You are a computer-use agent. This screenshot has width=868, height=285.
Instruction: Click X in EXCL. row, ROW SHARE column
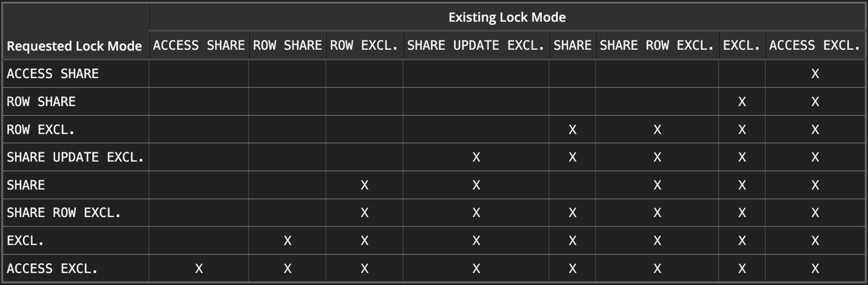288,241
